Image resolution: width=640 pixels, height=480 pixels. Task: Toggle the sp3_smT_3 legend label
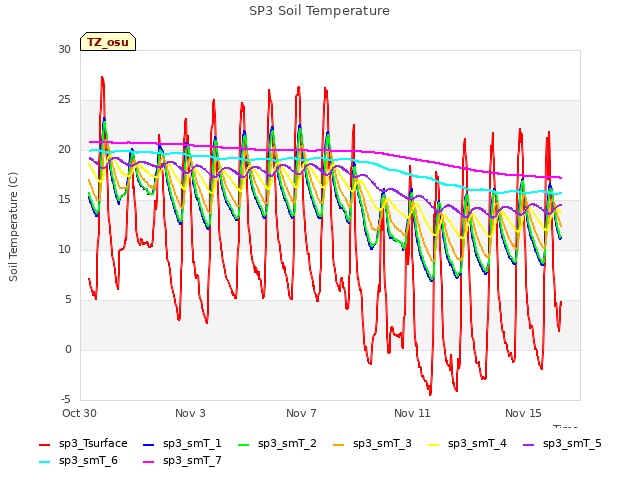tap(382, 444)
